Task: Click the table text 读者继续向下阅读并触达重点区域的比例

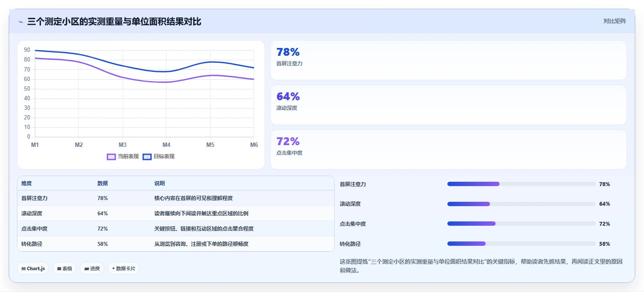Action: coord(201,214)
